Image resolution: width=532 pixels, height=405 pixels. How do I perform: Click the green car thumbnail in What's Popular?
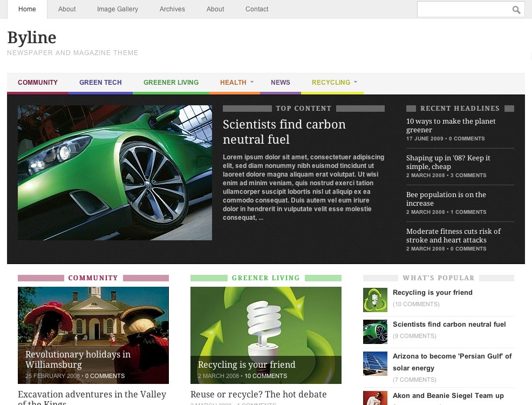pyautogui.click(x=375, y=332)
